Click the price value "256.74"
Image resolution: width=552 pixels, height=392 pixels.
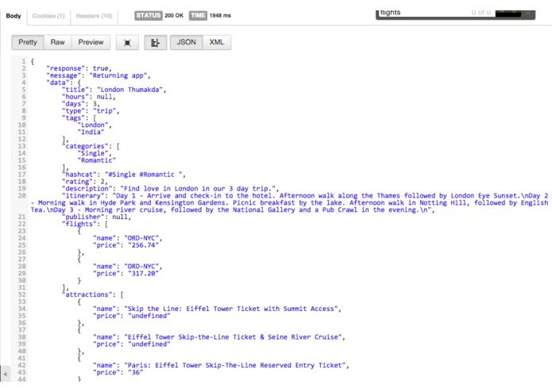(143, 245)
